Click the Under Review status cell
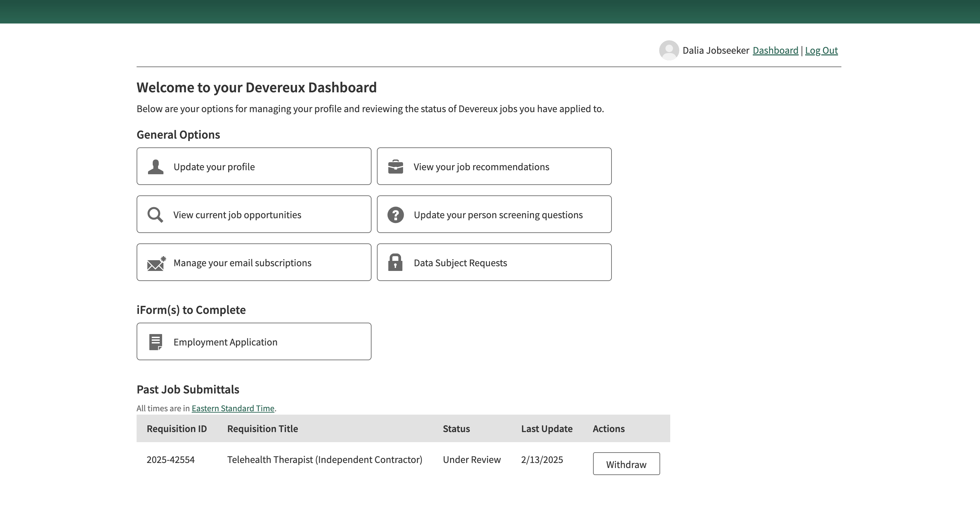Image resolution: width=980 pixels, height=514 pixels. pos(472,460)
